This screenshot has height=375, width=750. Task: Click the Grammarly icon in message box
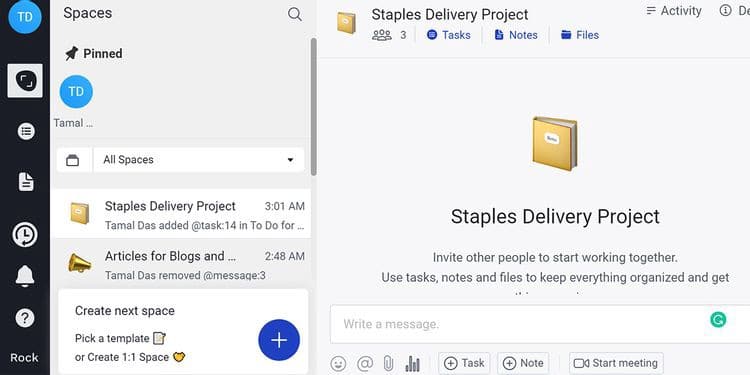pyautogui.click(x=717, y=319)
